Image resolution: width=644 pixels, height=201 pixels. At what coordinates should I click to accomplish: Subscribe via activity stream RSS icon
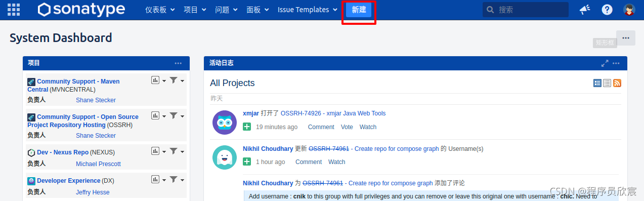(617, 83)
